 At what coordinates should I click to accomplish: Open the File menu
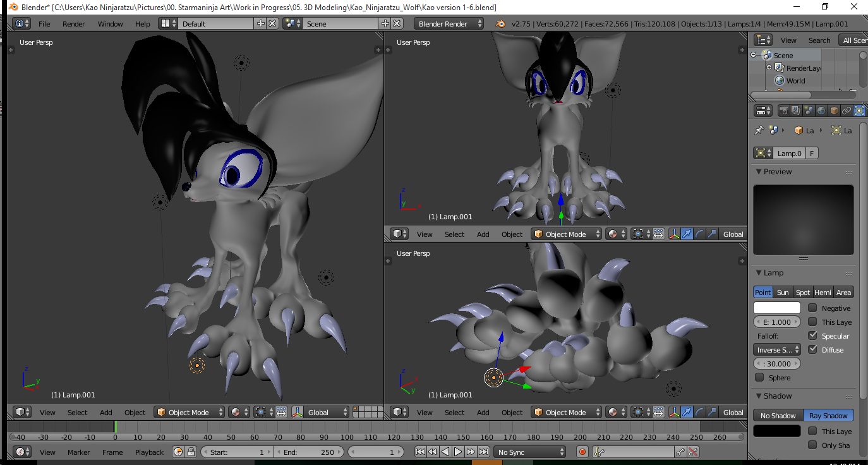point(44,23)
